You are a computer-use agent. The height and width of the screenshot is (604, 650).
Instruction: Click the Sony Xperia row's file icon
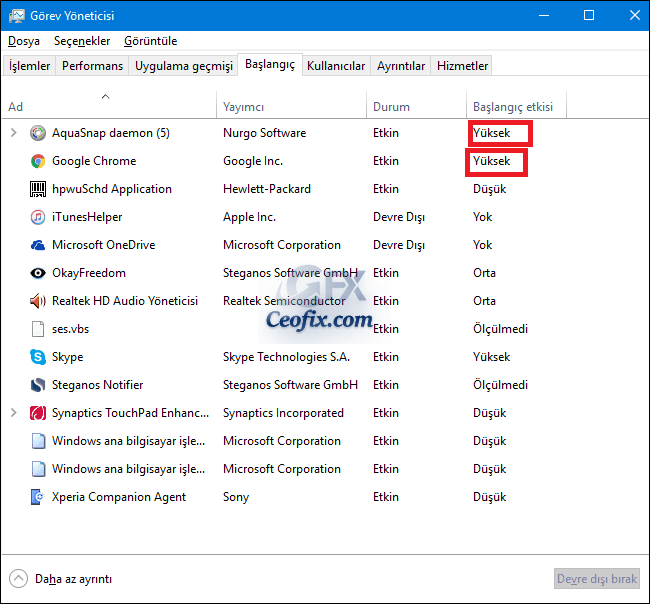pos(38,497)
